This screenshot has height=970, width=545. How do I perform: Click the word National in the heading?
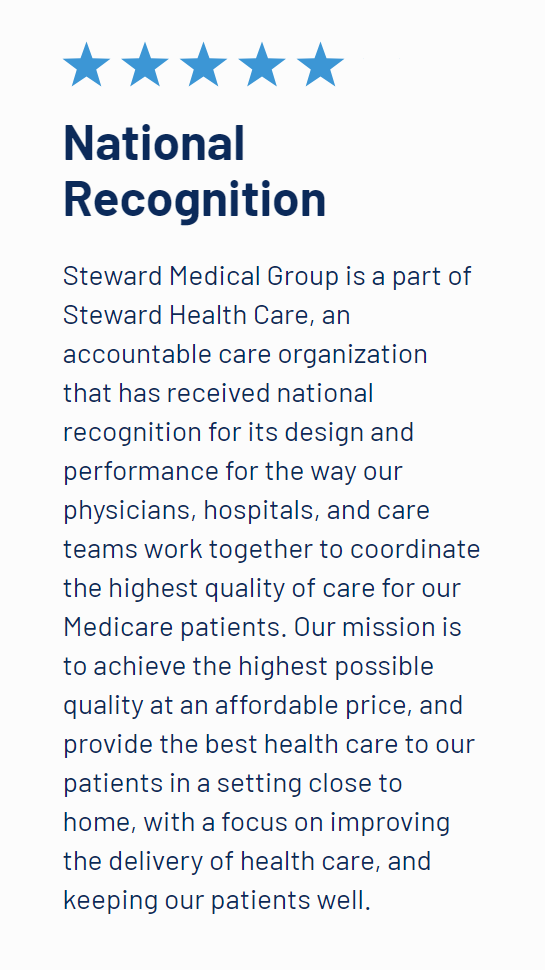pos(154,142)
